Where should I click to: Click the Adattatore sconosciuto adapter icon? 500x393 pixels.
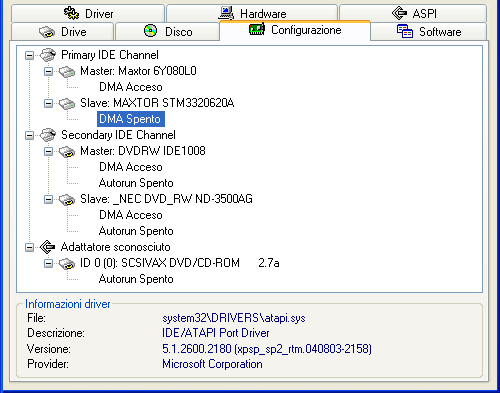47,247
